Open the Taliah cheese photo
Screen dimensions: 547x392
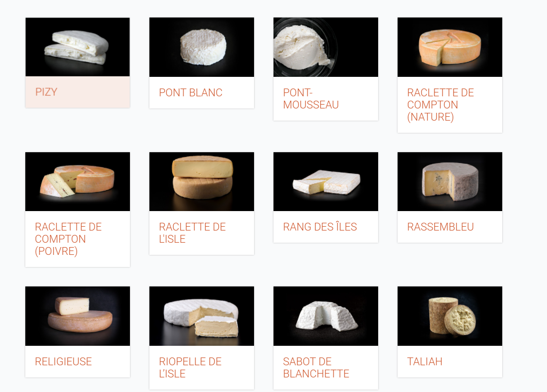[450, 316]
